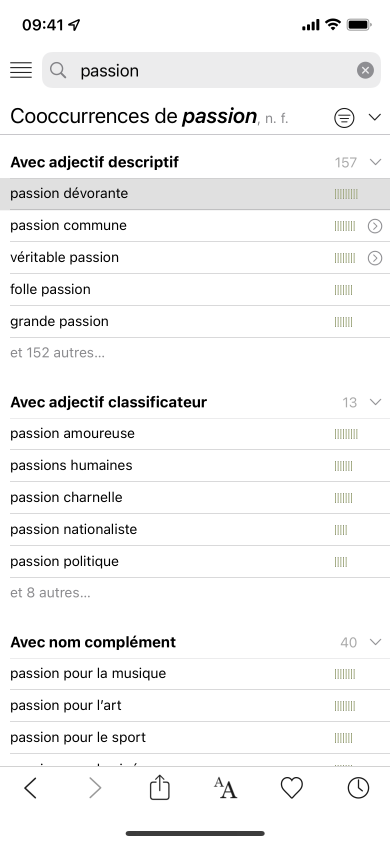Tap the filter icon beside the Cooccurrences title
Viewport: 390px width, 844px height.
(344, 117)
